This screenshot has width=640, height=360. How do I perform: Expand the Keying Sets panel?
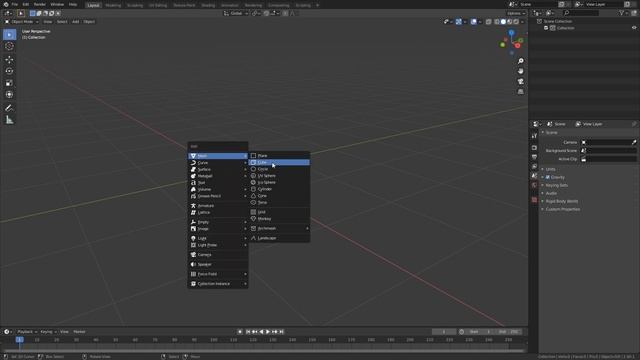(x=557, y=185)
